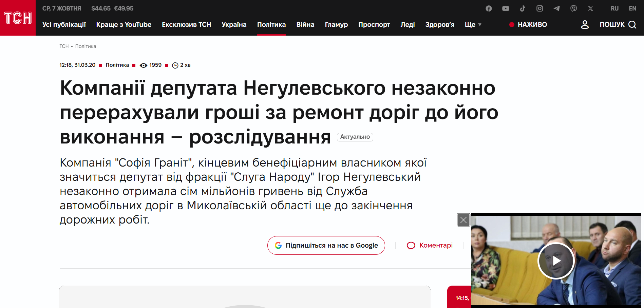Click the 2 хв reading time

tap(181, 65)
